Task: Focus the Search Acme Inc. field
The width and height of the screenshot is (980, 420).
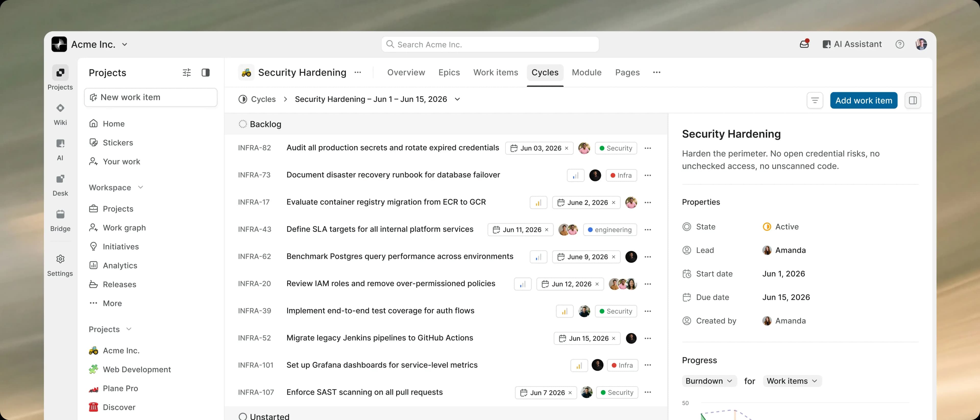Action: click(x=490, y=44)
